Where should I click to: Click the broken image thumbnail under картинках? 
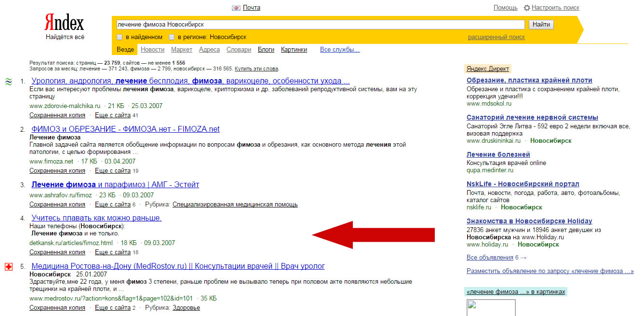point(491,308)
